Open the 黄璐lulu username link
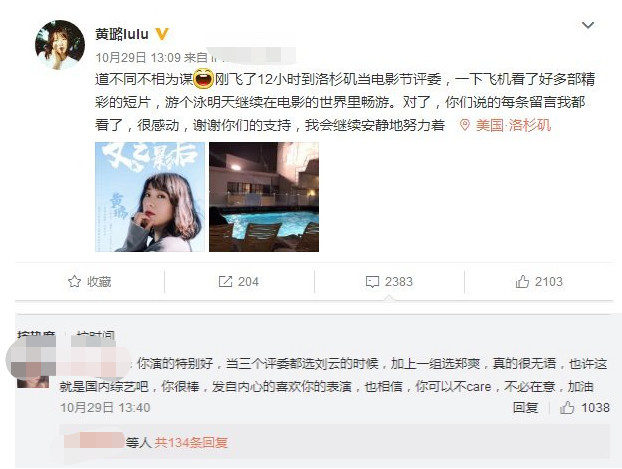 [x=122, y=34]
